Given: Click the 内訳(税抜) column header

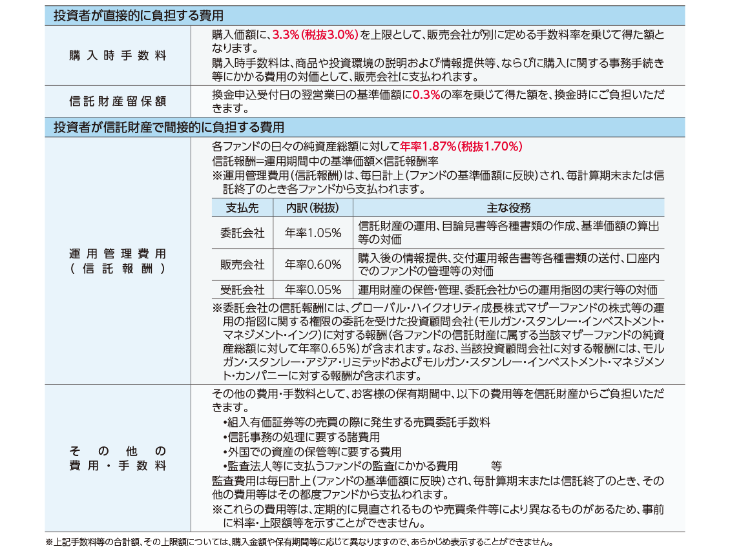Looking at the screenshot, I should click(x=313, y=207).
